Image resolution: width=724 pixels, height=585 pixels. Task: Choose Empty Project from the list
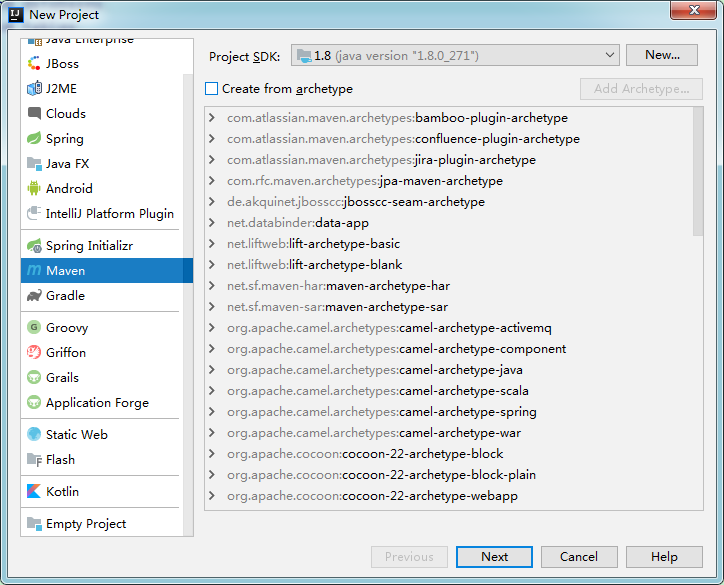86,523
